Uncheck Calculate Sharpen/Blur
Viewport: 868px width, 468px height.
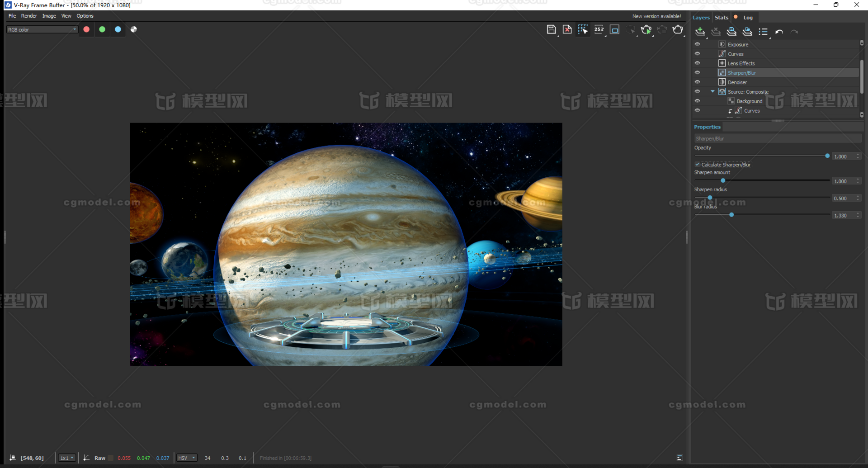[x=698, y=164]
